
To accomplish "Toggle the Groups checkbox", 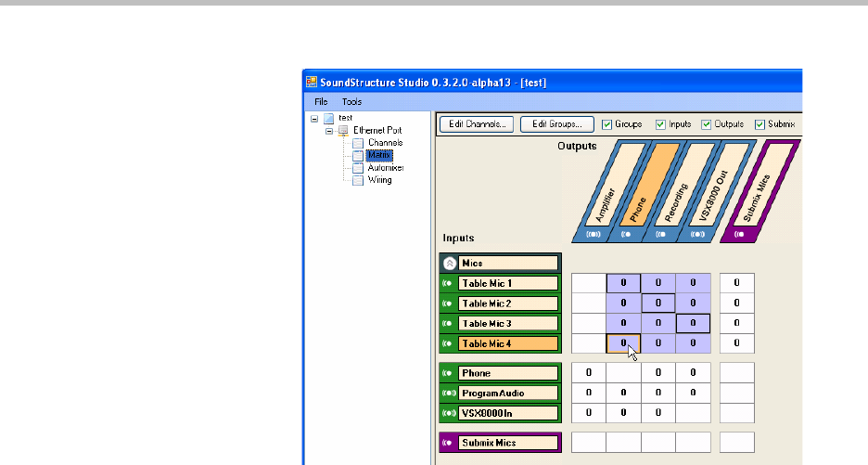I will [606, 124].
